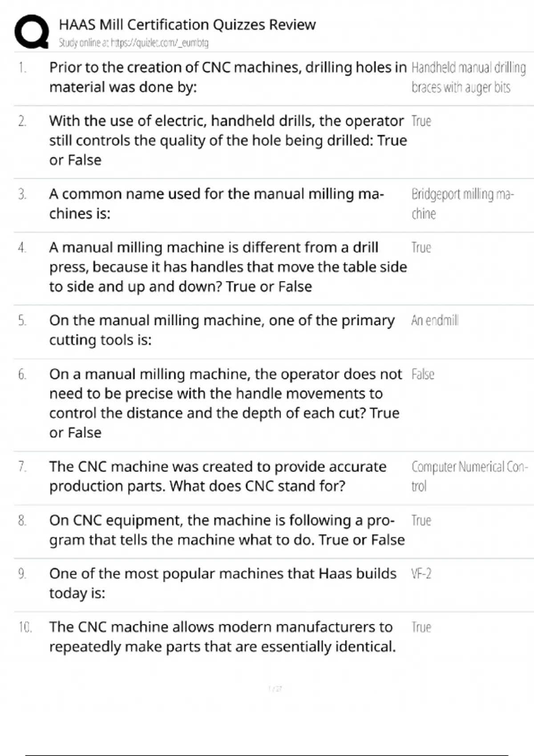This screenshot has width=534, height=756.
Task: Click the 'False' answer for question 6
Action: coord(423,374)
